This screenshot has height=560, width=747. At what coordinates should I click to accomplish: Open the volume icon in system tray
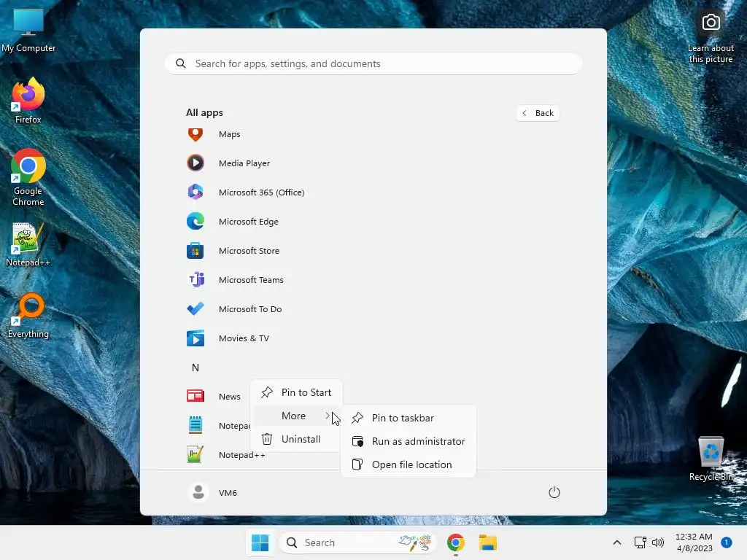(x=658, y=542)
